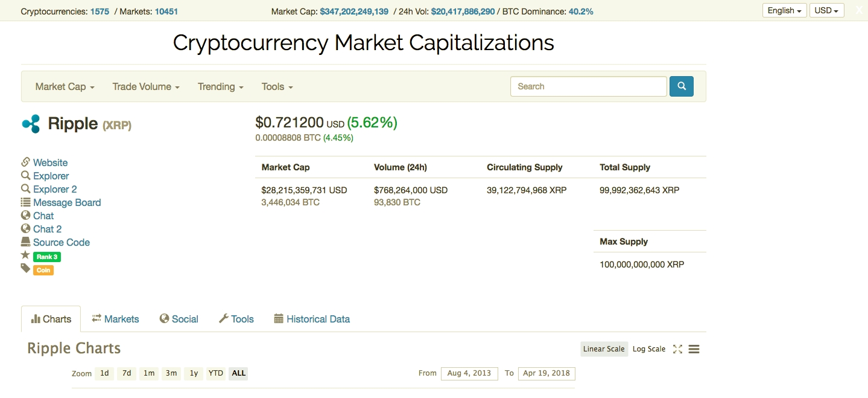Set chart zoom to 1d
The height and width of the screenshot is (398, 868).
(x=104, y=373)
